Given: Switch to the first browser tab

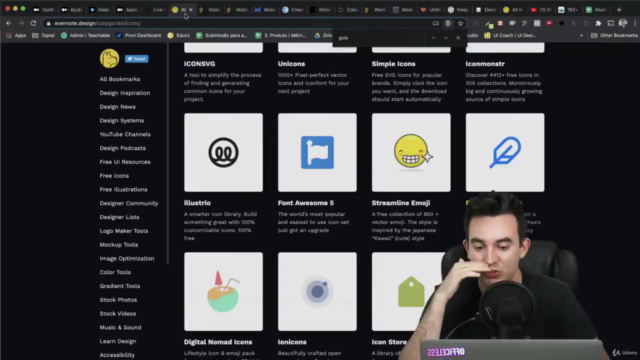Looking at the screenshot, I should [x=44, y=9].
